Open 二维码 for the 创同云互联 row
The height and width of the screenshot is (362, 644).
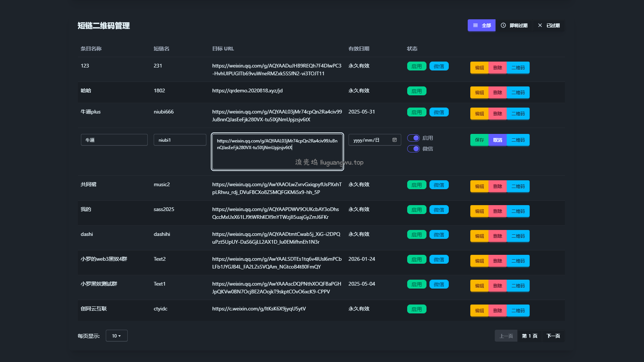[518, 311]
